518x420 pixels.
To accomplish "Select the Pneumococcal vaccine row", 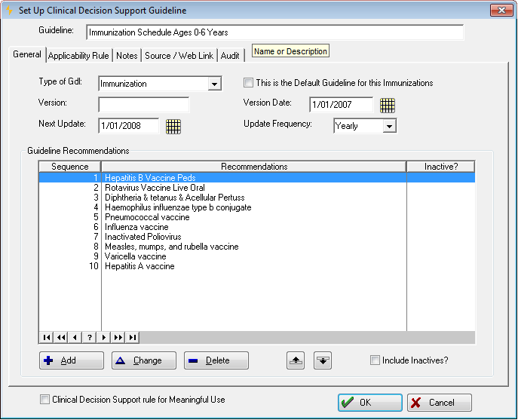I will pyautogui.click(x=256, y=217).
